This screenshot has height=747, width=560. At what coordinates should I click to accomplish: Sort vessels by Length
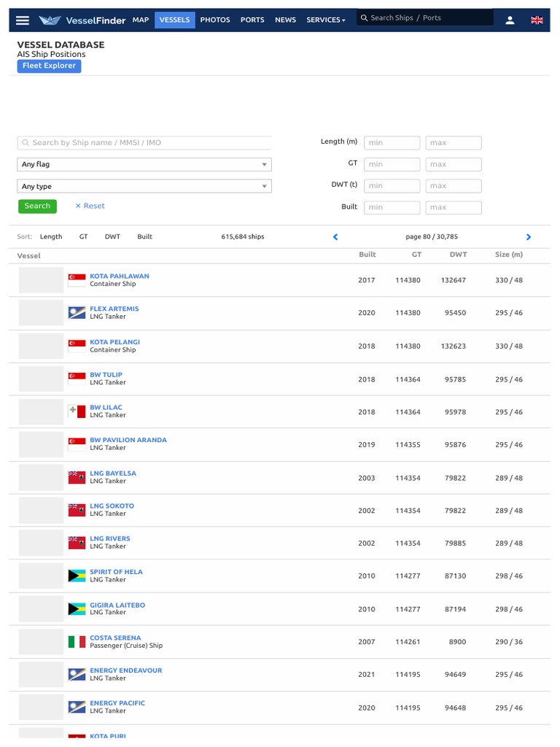pos(51,237)
